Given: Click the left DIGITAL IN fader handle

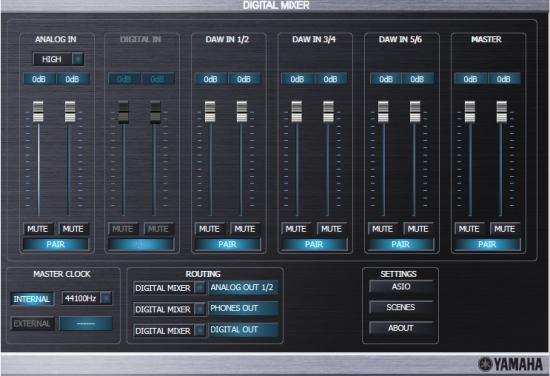Looking at the screenshot, I should coord(123,112).
